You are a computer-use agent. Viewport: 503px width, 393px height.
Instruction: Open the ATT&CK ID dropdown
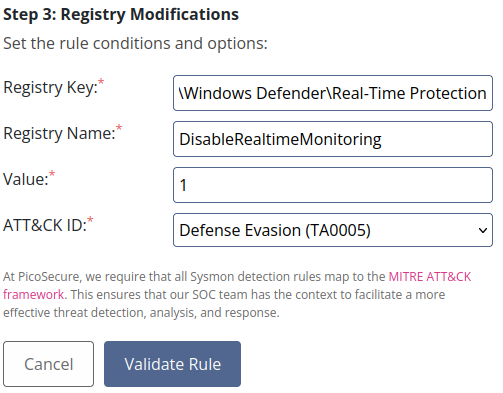[x=333, y=230]
